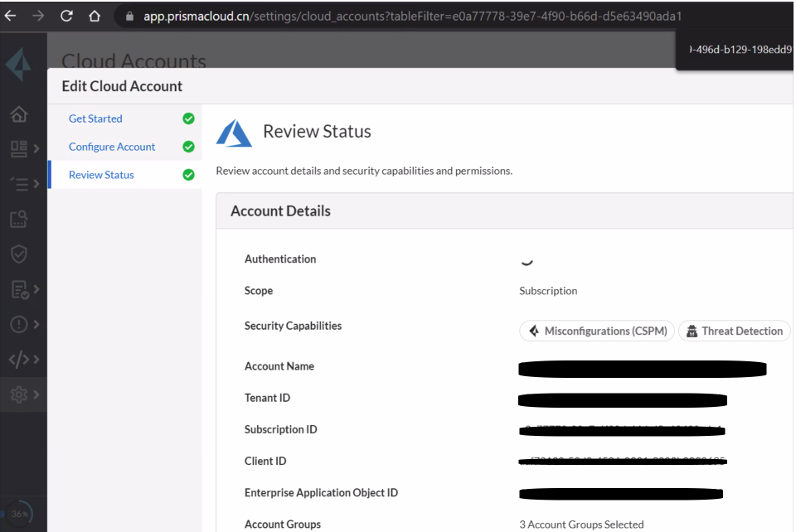Open the Investigate search icon in sidebar
The width and height of the screenshot is (796, 532).
pos(17,218)
